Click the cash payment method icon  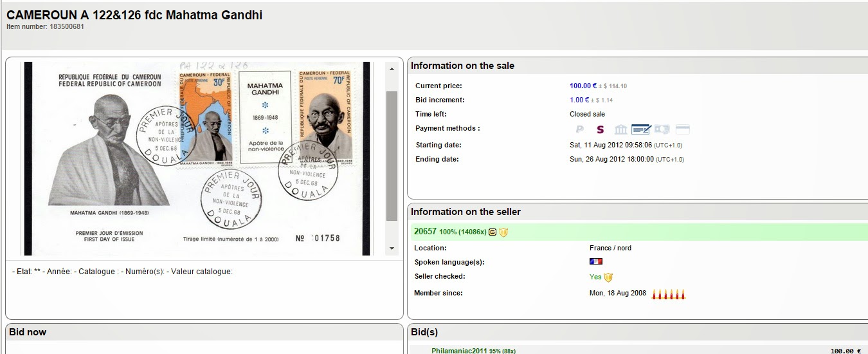click(662, 129)
